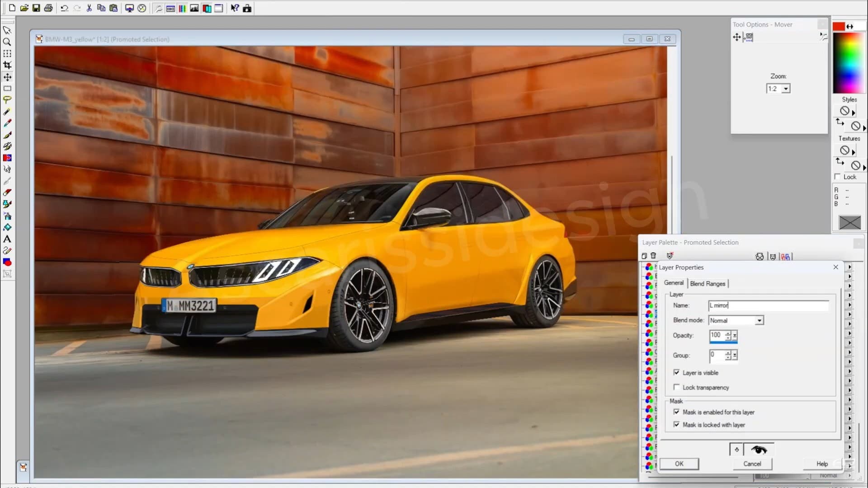Select the Flood Fill tool
This screenshot has width=868, height=488.
tap(7, 227)
